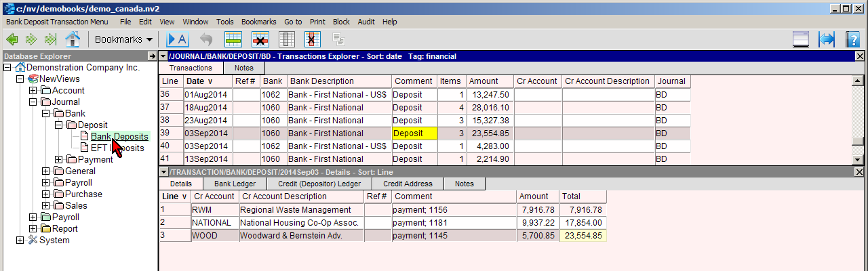Select EFT Deposits in the tree
The image size is (868, 271).
[x=117, y=148]
